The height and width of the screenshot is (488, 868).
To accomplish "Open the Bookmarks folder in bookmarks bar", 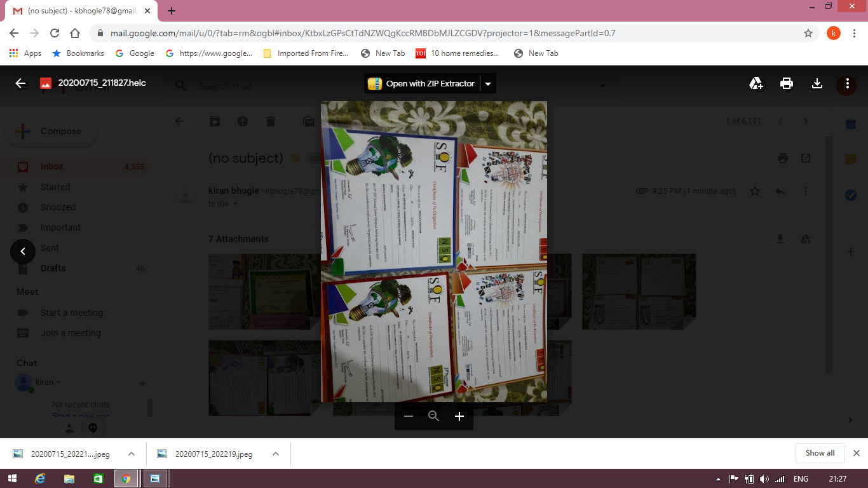I will (78, 53).
